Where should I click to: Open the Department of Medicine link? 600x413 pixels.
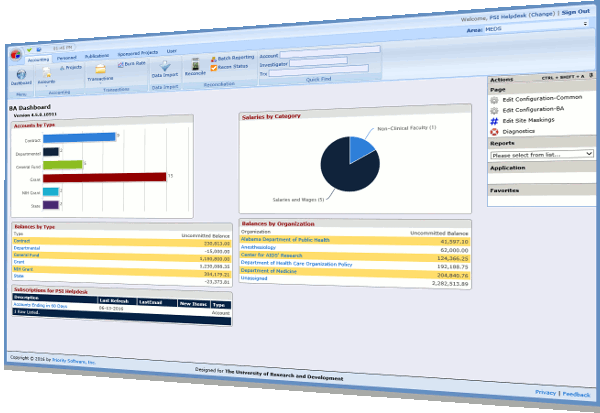tap(269, 271)
